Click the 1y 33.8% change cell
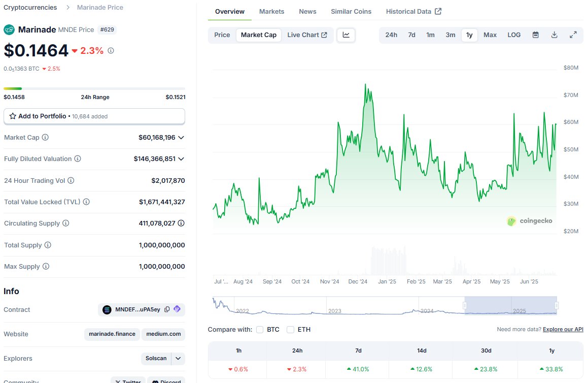Screen dimensions: 588x383 click(551, 369)
